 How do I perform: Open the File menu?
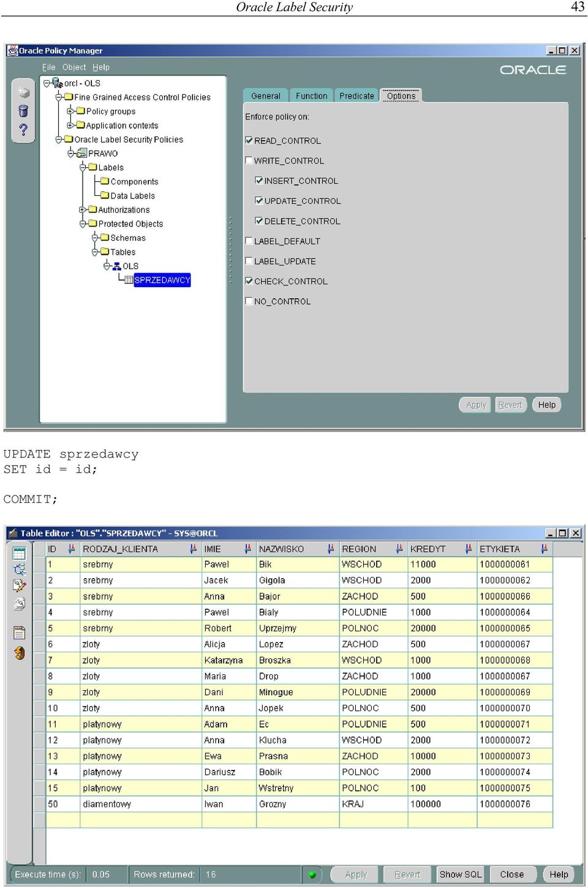pos(49,67)
